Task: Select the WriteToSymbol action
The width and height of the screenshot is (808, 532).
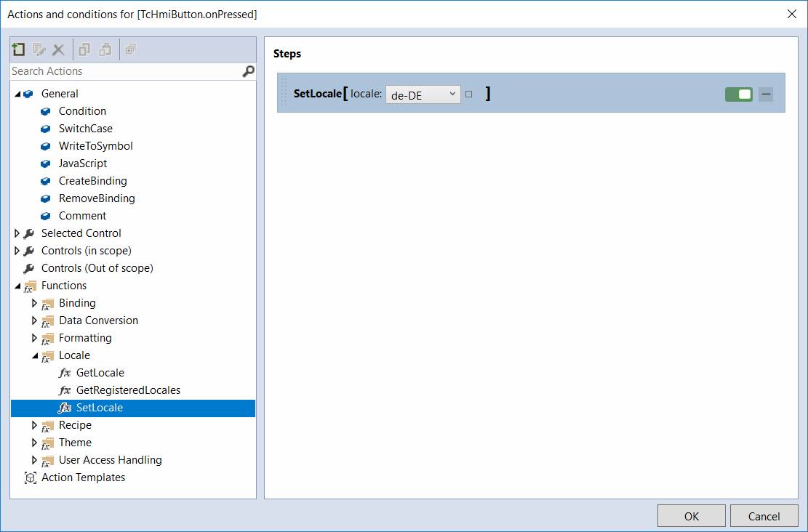Action: tap(95, 146)
